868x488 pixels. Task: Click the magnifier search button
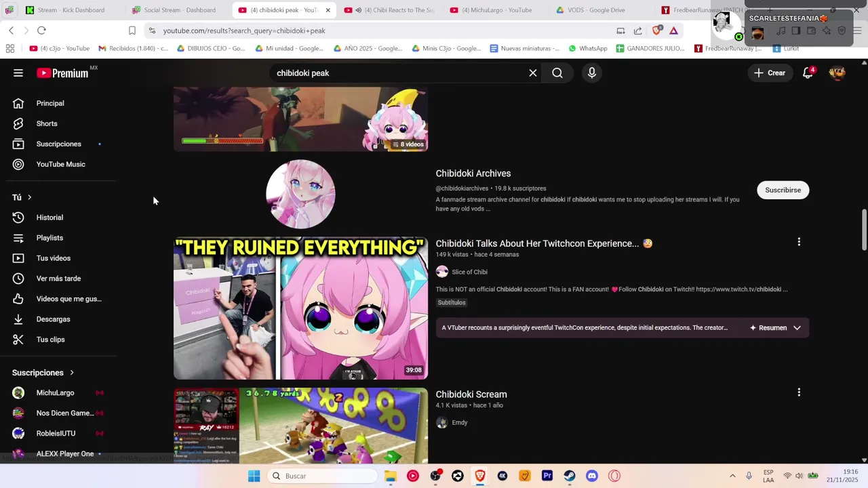tap(557, 73)
